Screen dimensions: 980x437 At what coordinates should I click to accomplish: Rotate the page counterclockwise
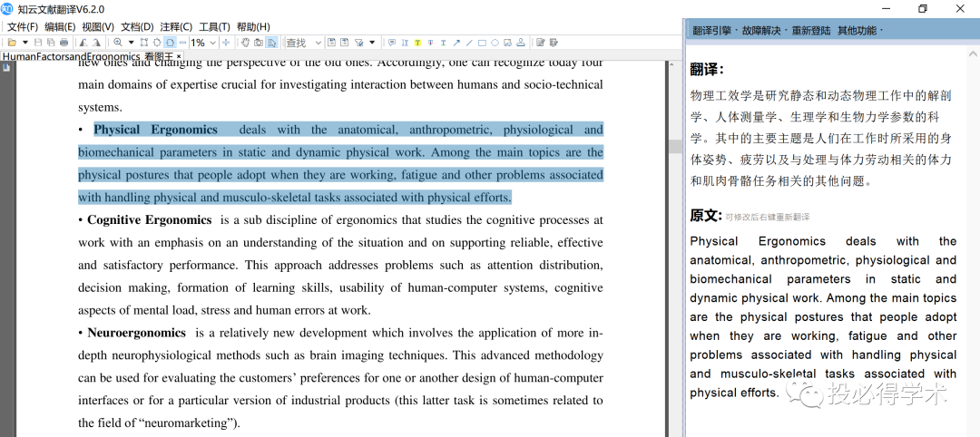coord(83,43)
